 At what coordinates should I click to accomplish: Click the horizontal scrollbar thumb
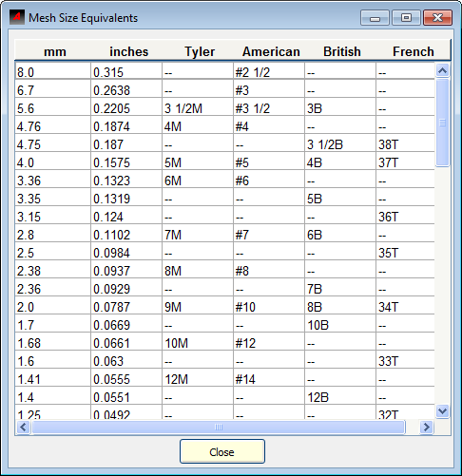219,428
